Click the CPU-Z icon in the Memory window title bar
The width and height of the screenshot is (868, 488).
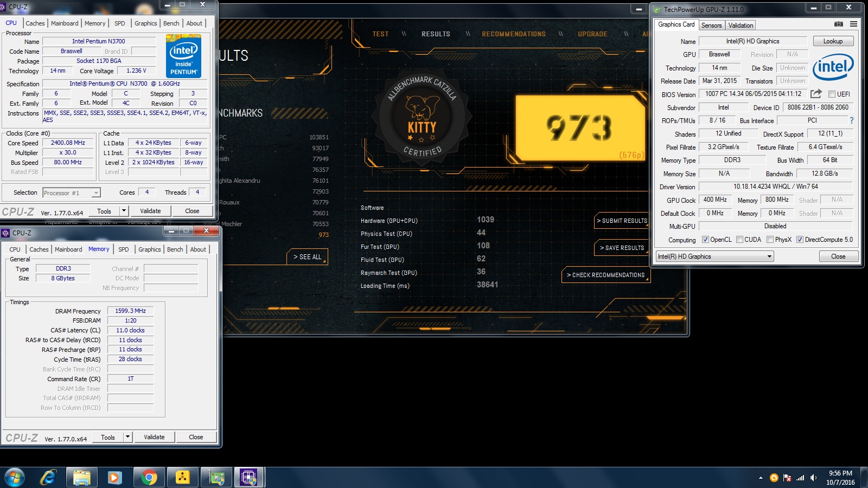[6, 233]
